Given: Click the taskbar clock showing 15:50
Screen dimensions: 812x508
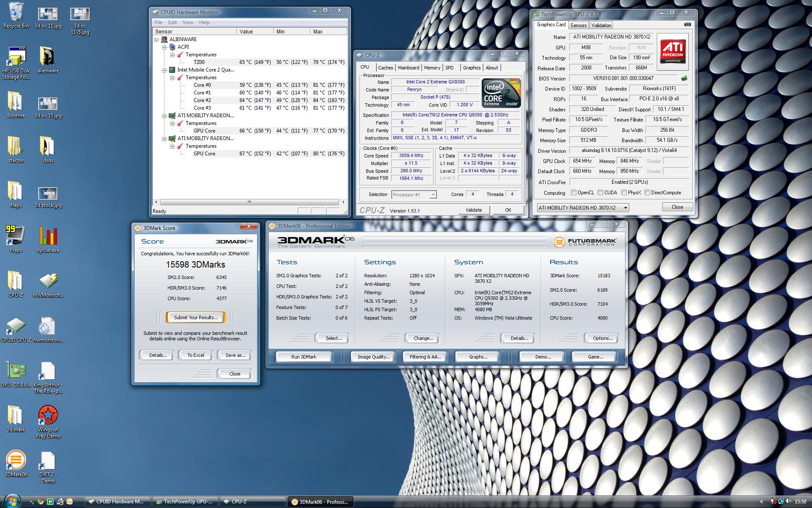Looking at the screenshot, I should click(x=800, y=502).
